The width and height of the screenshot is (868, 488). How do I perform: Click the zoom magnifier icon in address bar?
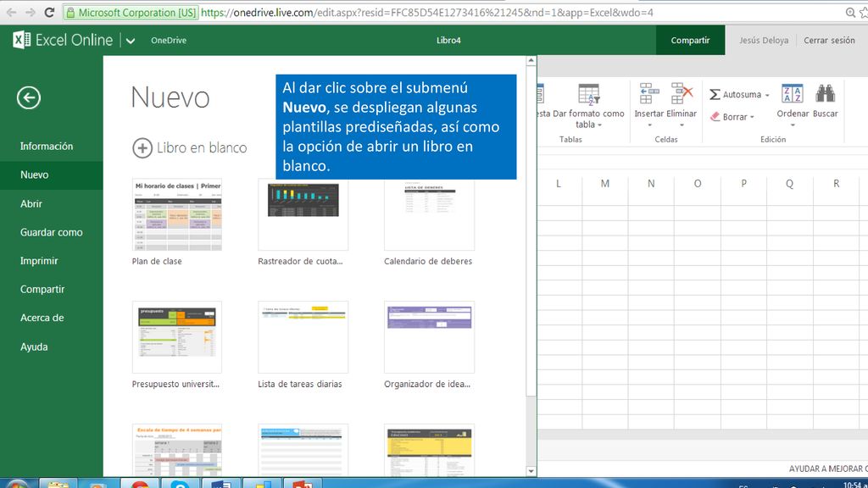[x=850, y=12]
